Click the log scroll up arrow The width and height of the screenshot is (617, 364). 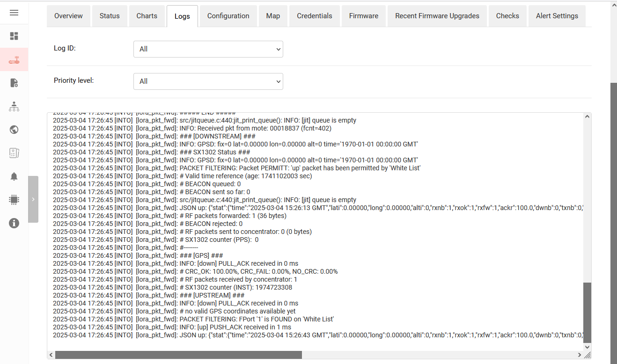[x=588, y=117]
